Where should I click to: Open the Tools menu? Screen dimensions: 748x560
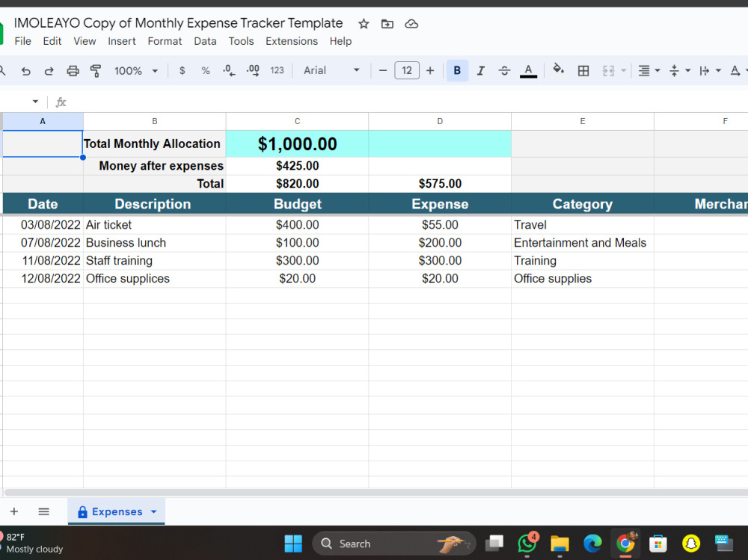pos(241,42)
